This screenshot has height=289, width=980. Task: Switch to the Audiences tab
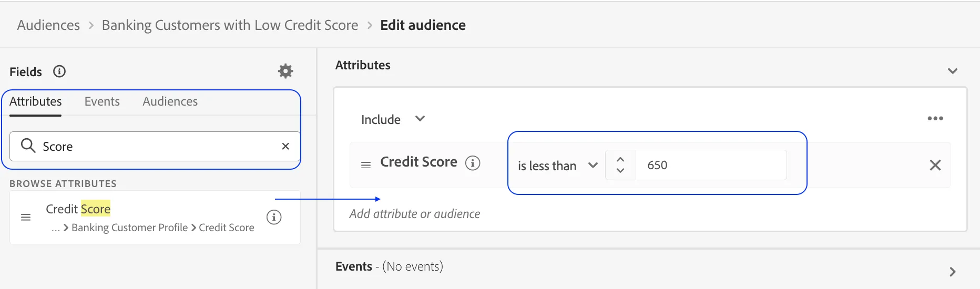170,101
